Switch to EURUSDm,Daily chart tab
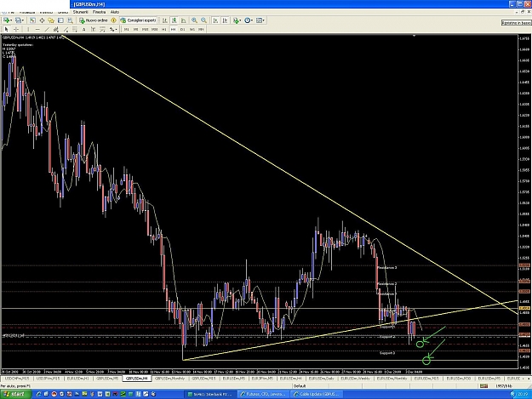The image size is (532, 399). (x=321, y=378)
